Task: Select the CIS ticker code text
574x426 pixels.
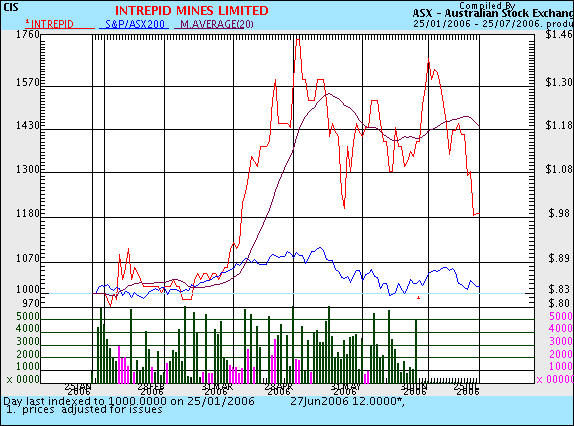Action: tap(11, 7)
